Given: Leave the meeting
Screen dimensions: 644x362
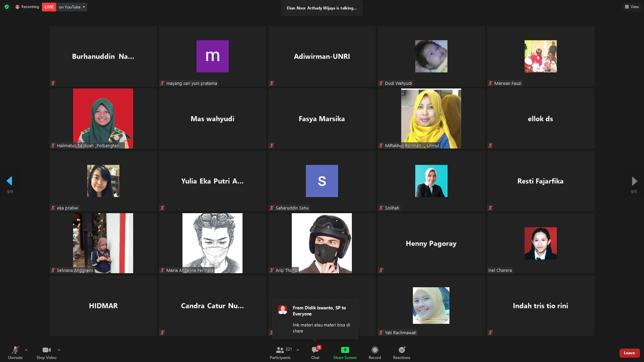Looking at the screenshot, I should click(629, 353).
